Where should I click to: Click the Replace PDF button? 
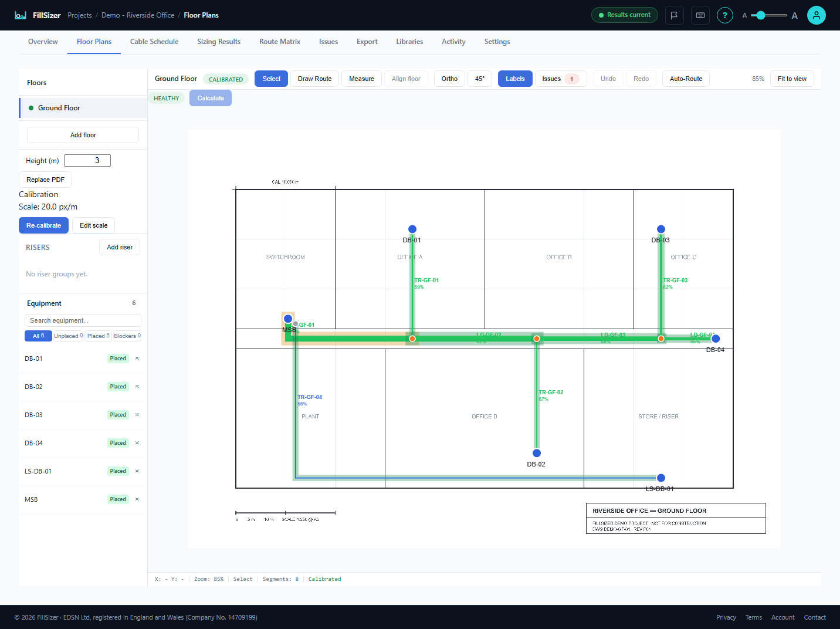click(45, 180)
